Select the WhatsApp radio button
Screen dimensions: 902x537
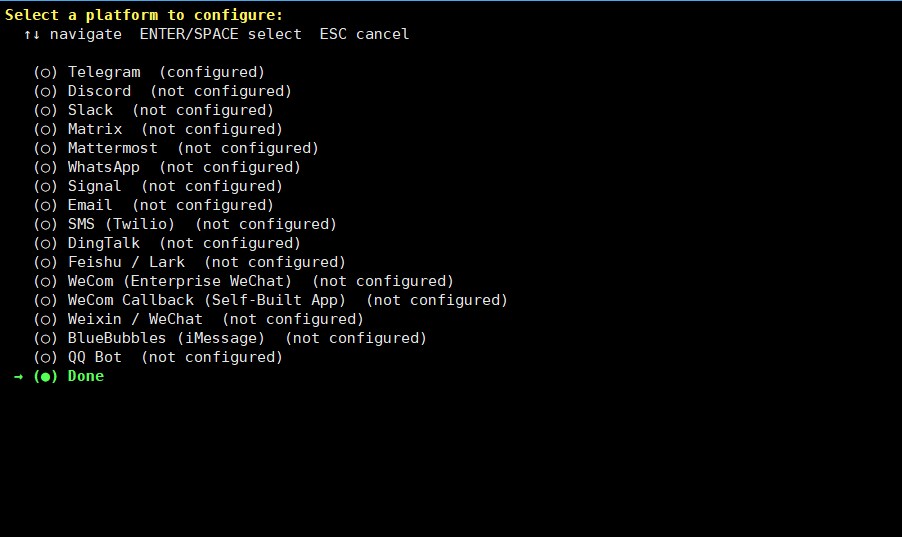point(46,167)
